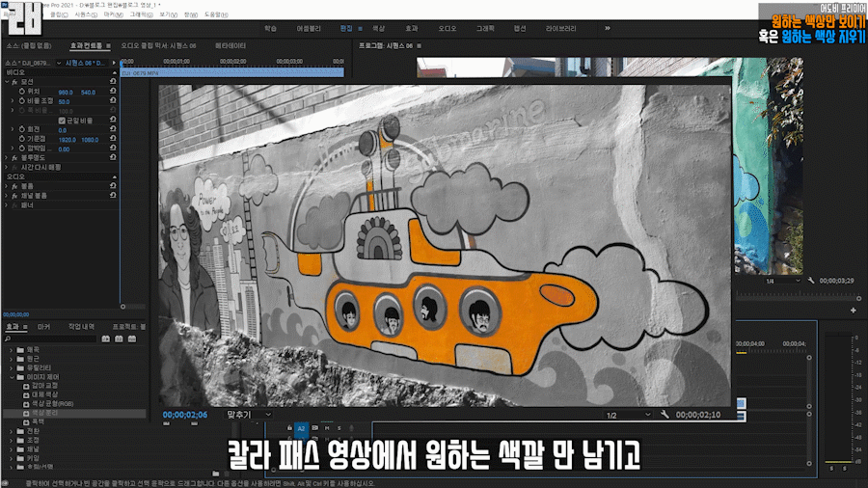
Task: Switch to the 라이브러리 workspace tab
Action: [x=560, y=28]
